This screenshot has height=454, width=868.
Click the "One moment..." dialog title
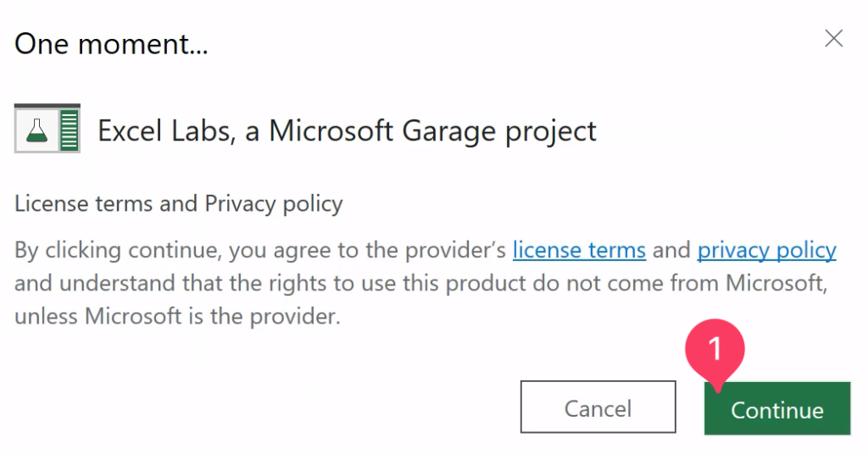click(111, 43)
